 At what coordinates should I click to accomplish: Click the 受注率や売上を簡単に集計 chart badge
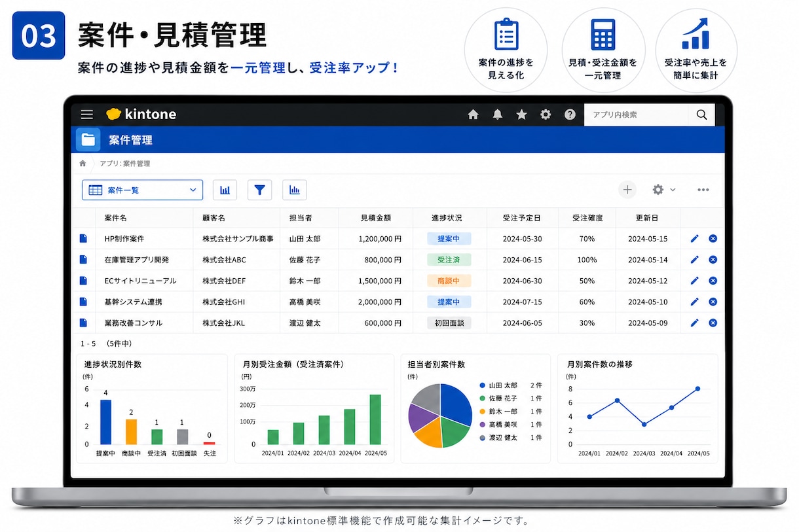click(696, 50)
